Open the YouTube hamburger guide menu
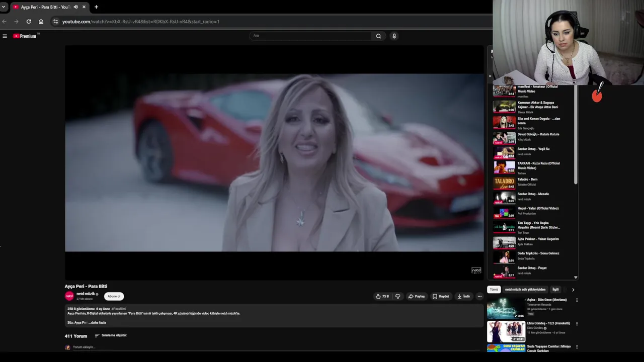Viewport: 644px width, 362px height. point(5,36)
